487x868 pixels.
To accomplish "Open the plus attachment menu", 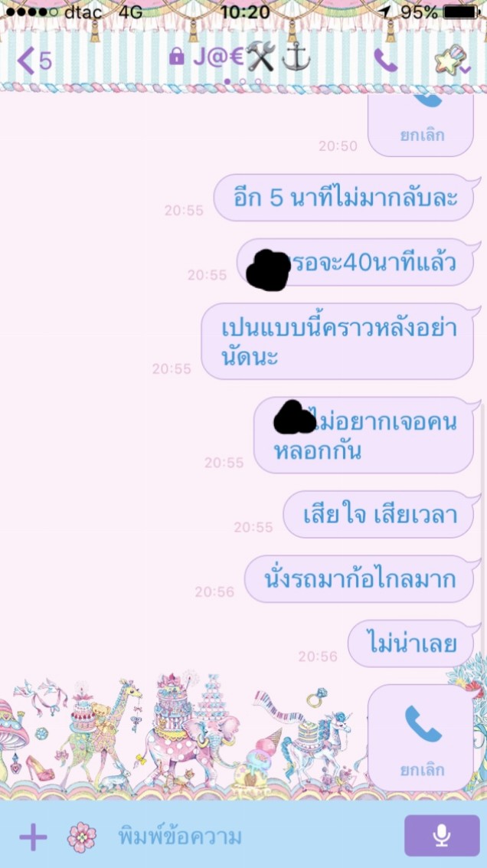I will point(33,837).
